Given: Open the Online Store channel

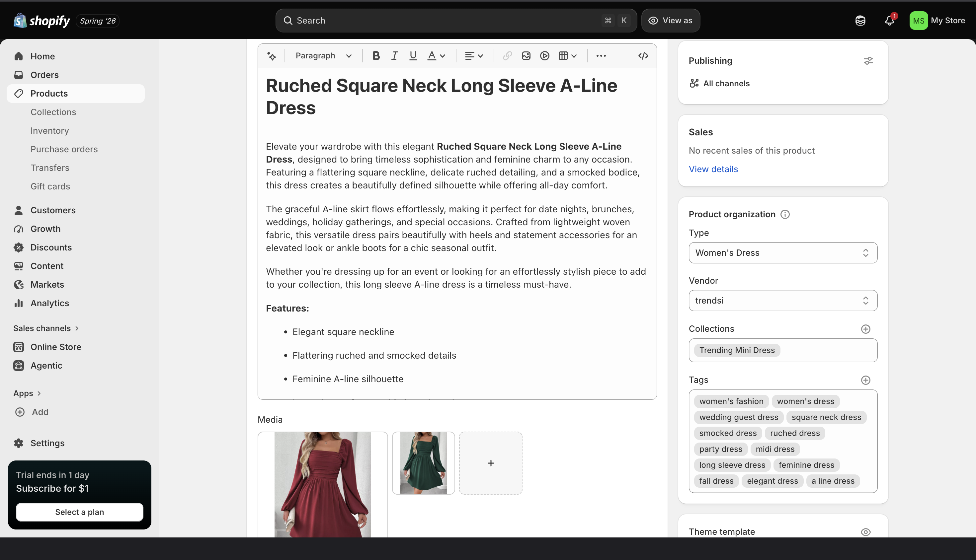Looking at the screenshot, I should point(75,347).
